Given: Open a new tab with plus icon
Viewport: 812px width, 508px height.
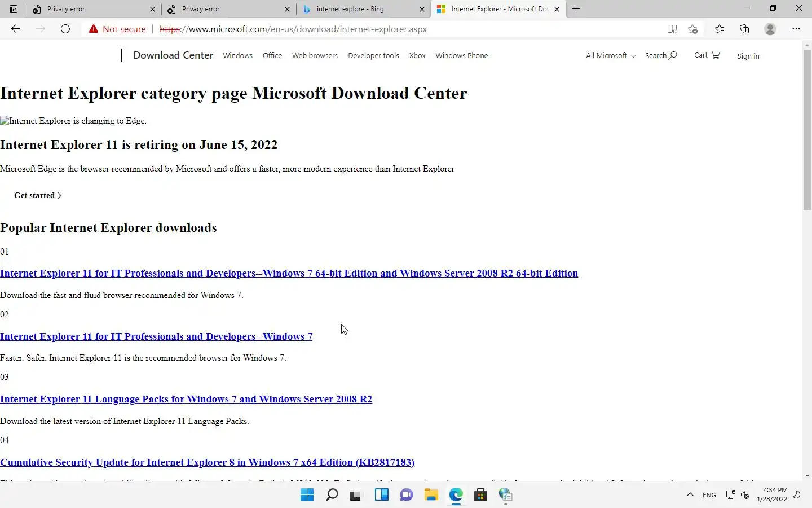Looking at the screenshot, I should click(x=576, y=9).
